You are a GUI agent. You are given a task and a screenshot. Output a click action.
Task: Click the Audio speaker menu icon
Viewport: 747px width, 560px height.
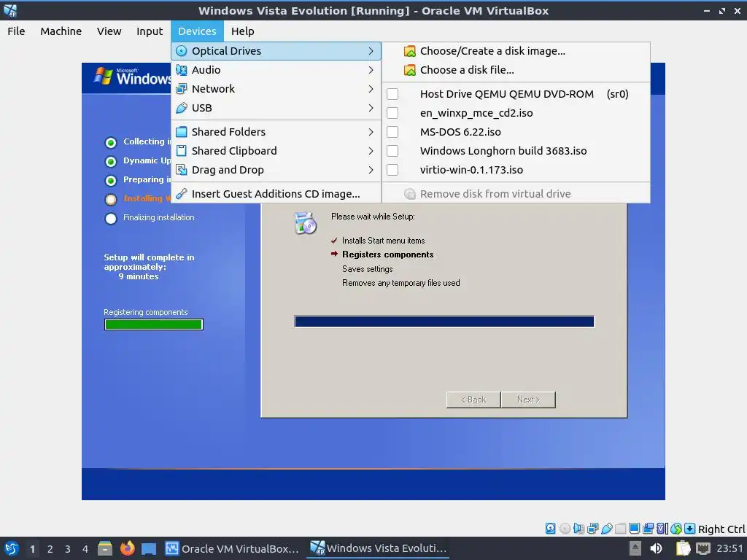[x=181, y=70]
